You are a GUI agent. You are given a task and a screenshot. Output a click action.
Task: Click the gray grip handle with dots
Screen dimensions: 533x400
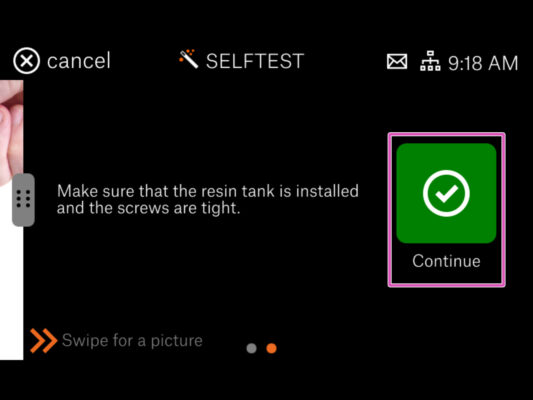tap(23, 200)
